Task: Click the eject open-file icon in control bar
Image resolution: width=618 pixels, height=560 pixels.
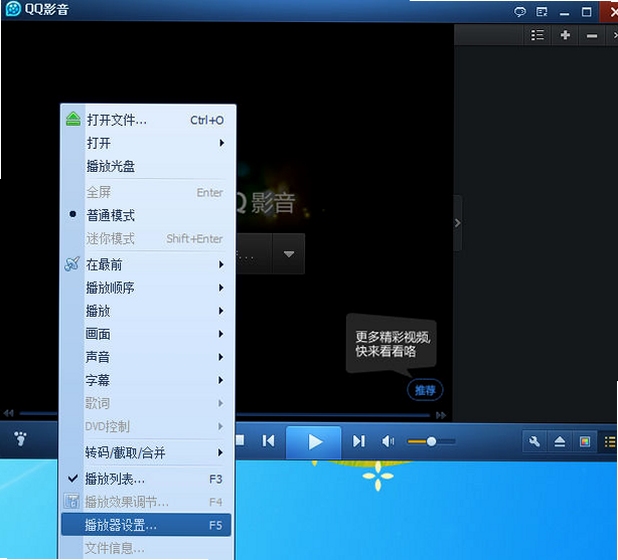Action: 560,441
